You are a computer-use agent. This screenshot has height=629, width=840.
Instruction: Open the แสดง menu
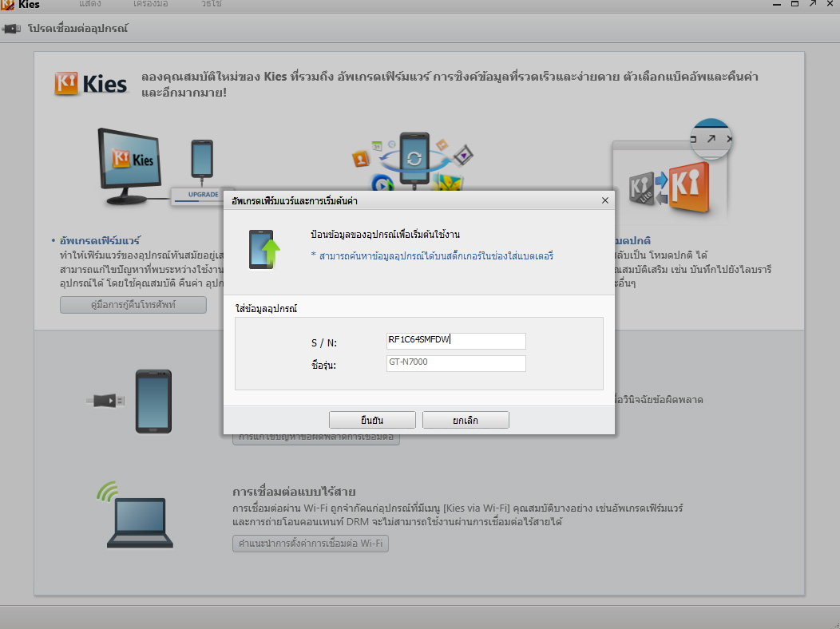[90, 4]
